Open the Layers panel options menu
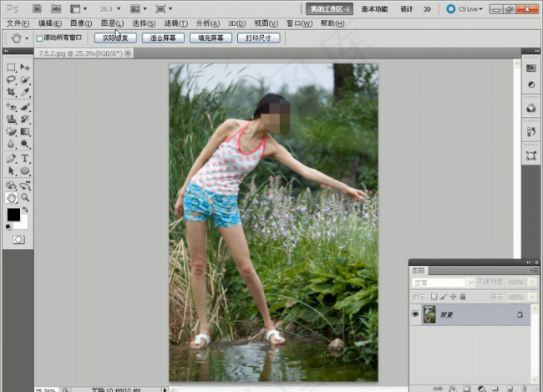The height and width of the screenshot is (392, 543). tap(535, 270)
